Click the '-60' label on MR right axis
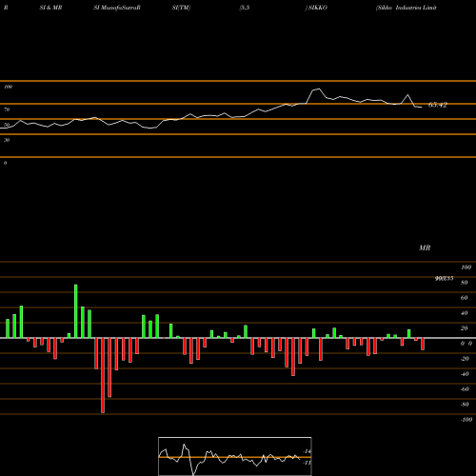 click(465, 389)
